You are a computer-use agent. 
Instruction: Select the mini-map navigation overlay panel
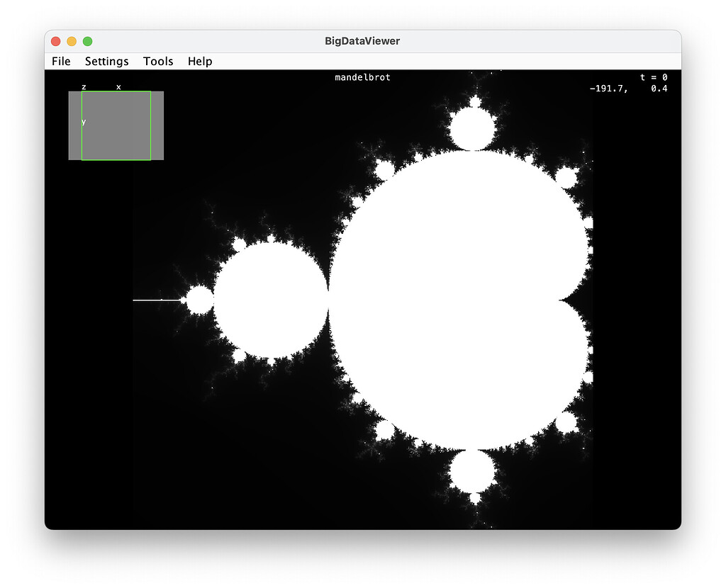116,125
